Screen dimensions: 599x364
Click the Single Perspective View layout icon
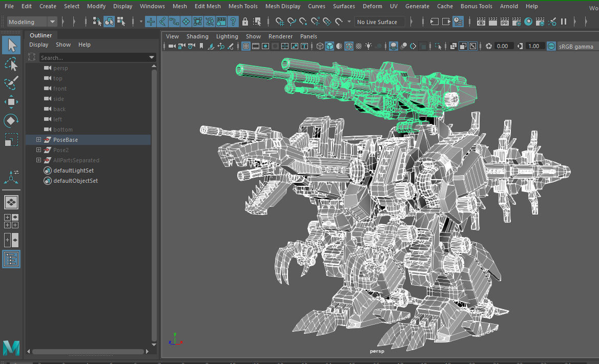click(11, 202)
